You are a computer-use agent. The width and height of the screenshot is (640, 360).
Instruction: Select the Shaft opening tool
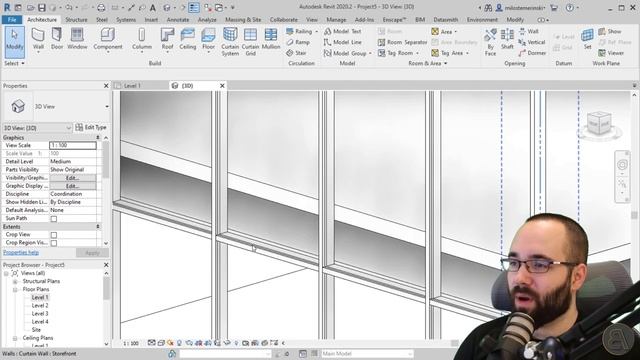tap(507, 40)
